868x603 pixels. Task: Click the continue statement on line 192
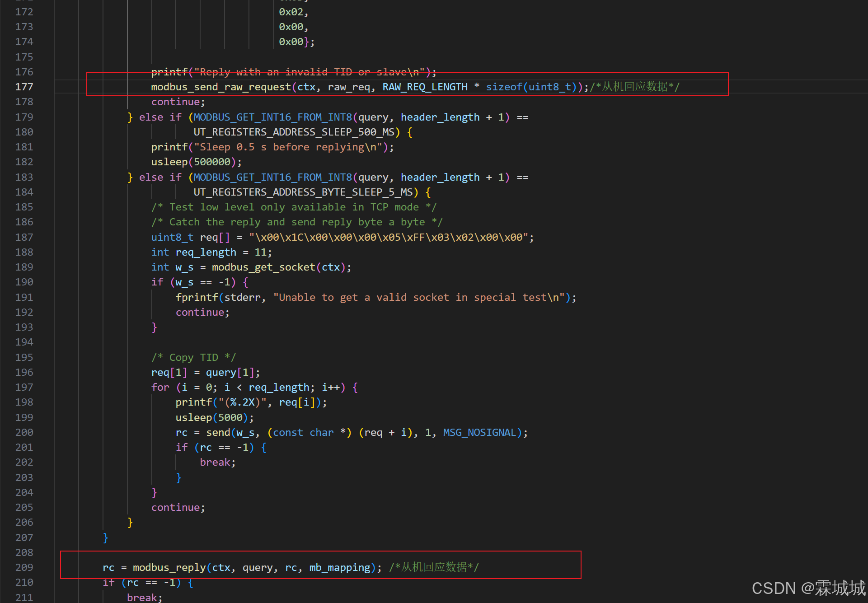(202, 312)
